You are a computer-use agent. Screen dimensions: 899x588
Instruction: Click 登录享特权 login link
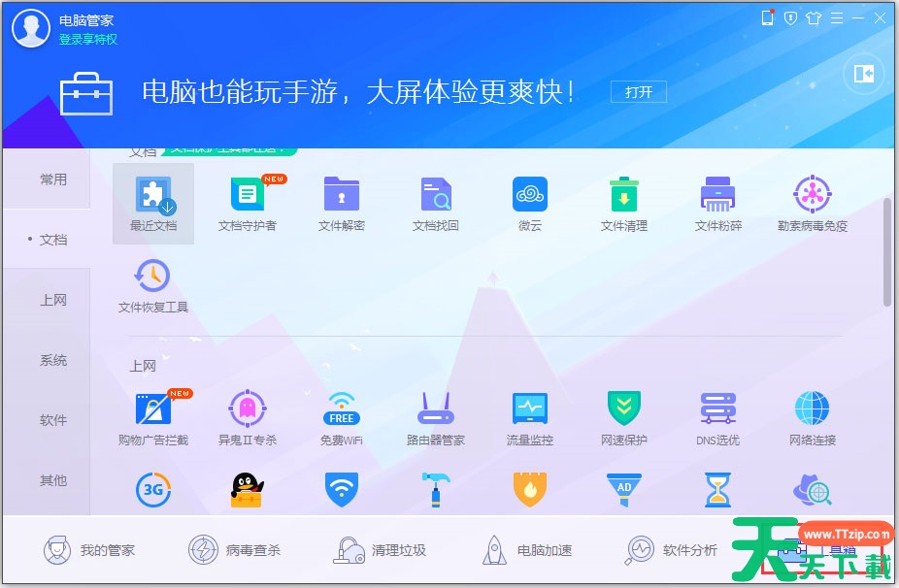pos(88,39)
